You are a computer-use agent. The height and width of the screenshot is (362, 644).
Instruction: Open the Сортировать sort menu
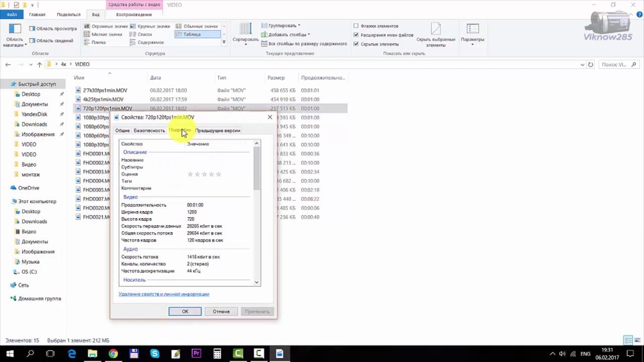(x=246, y=34)
